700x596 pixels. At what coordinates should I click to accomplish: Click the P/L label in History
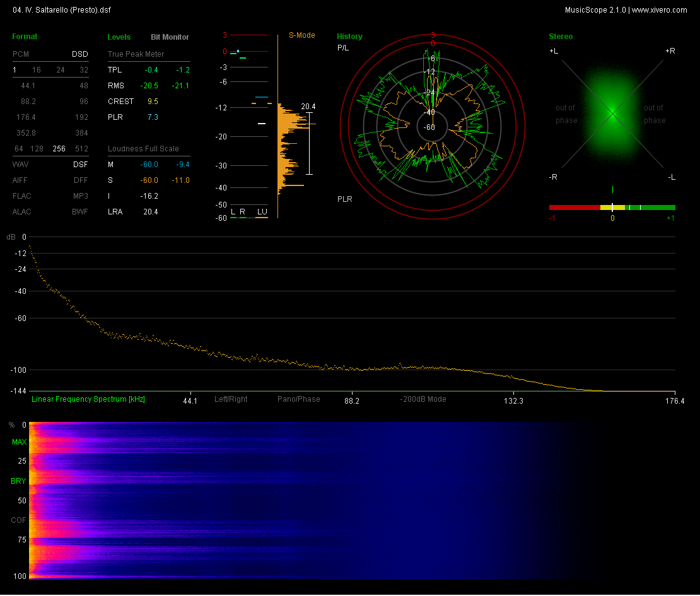[x=343, y=48]
